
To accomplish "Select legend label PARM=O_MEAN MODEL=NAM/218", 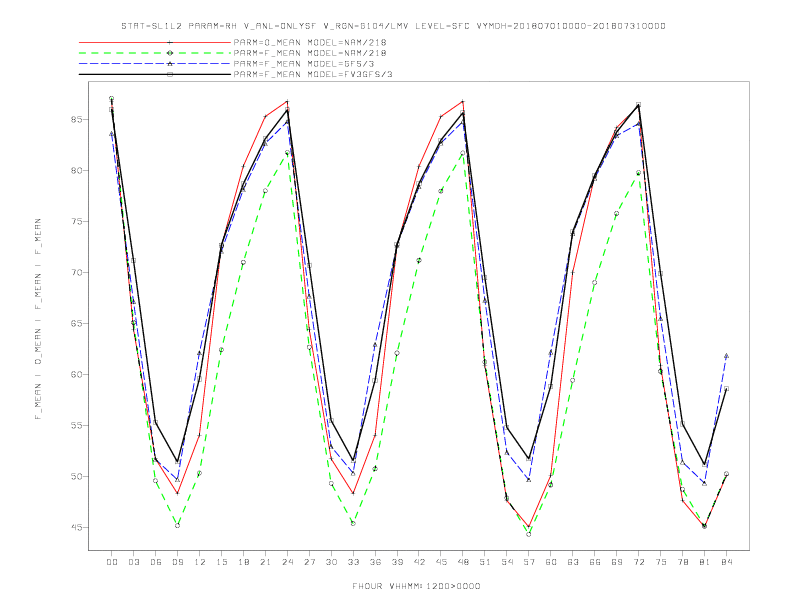I will pos(310,42).
